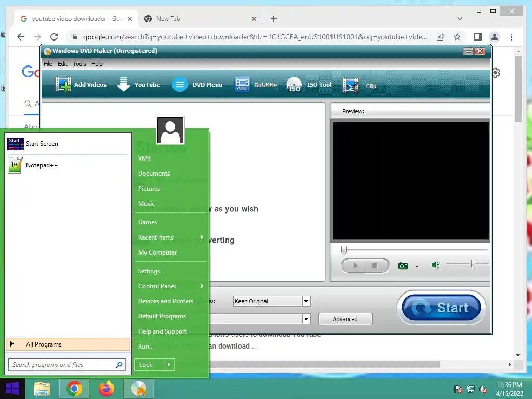Open the Keep Original dropdown
Screen dimensions: 532x399
tap(306, 301)
